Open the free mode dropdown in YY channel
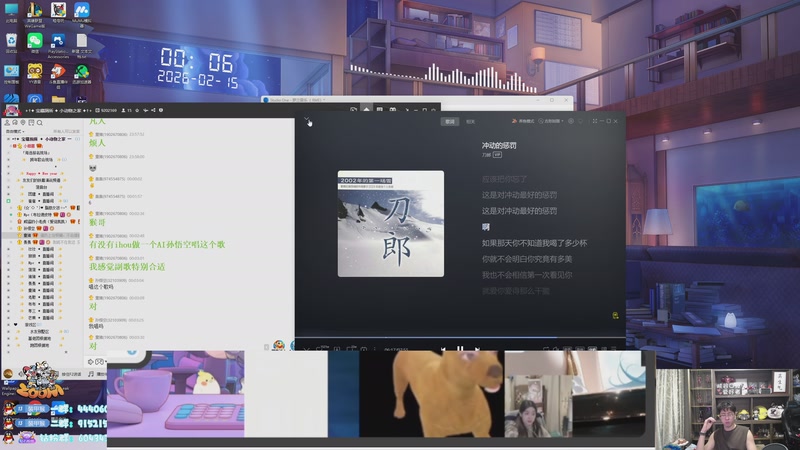This screenshot has width=800, height=450. tap(15, 131)
